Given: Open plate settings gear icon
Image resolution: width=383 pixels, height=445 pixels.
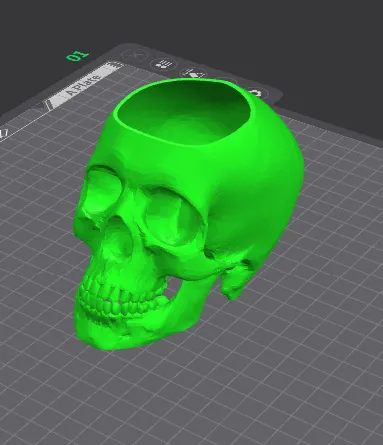Looking at the screenshot, I should (256, 93).
